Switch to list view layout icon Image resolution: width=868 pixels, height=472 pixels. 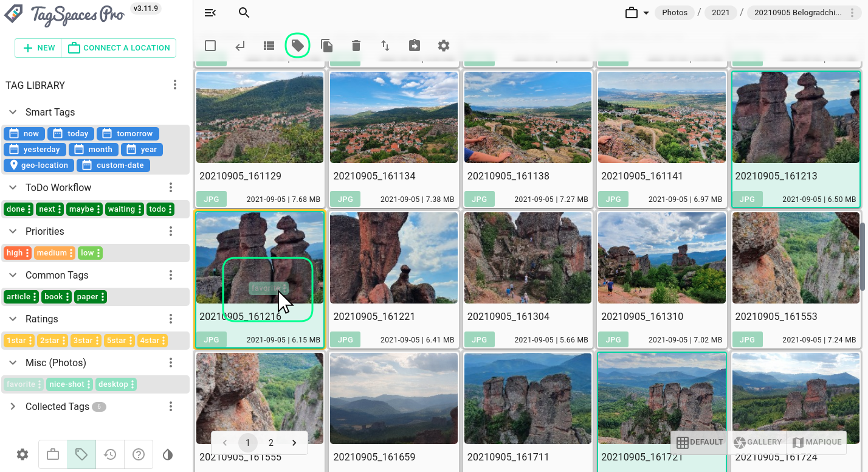pos(269,46)
